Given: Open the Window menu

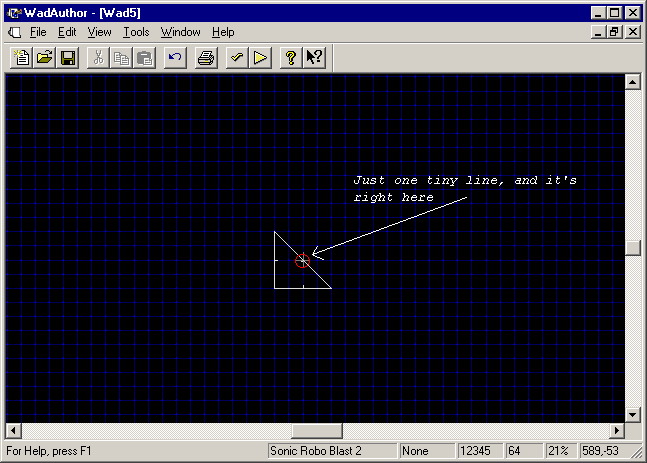Looking at the screenshot, I should [x=180, y=32].
